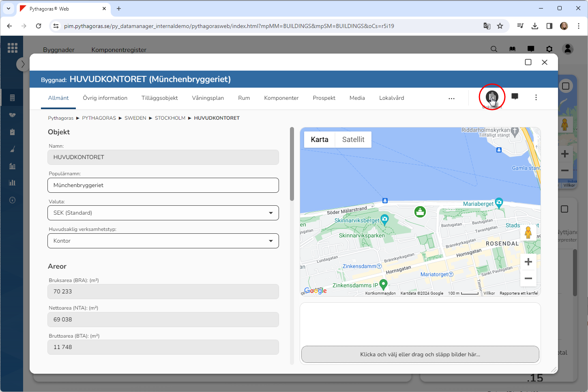The image size is (588, 392).
Task: Zoom in on the map with plus
Action: click(x=528, y=262)
